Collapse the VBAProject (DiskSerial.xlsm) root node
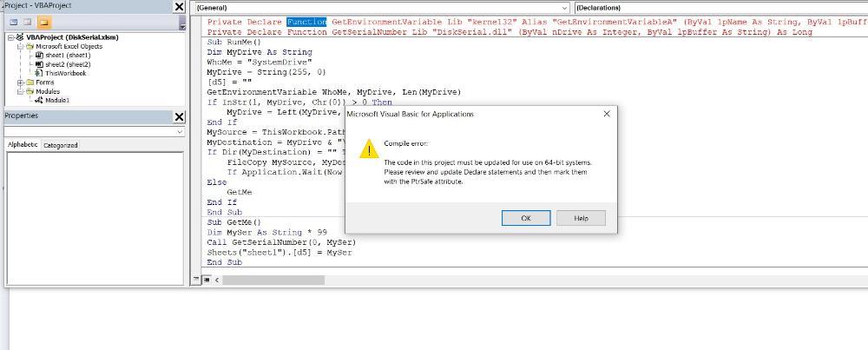Viewport: 868px width, 350px height. click(x=11, y=37)
